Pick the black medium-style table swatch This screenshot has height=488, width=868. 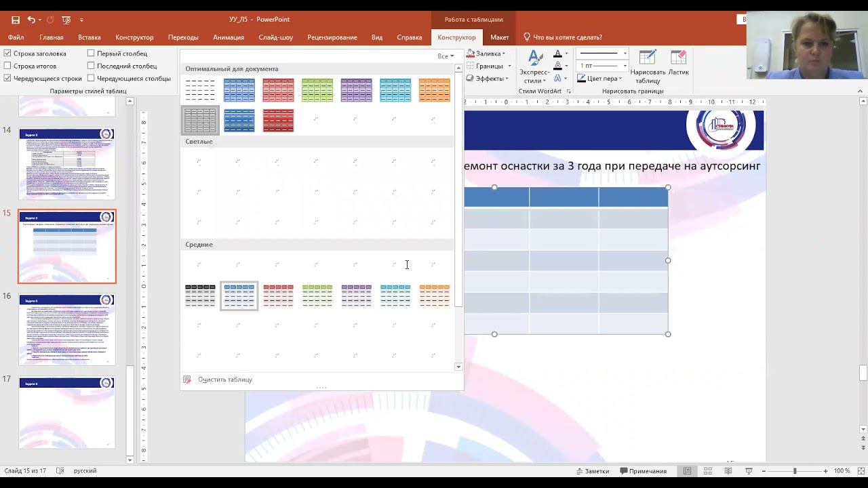click(x=200, y=296)
